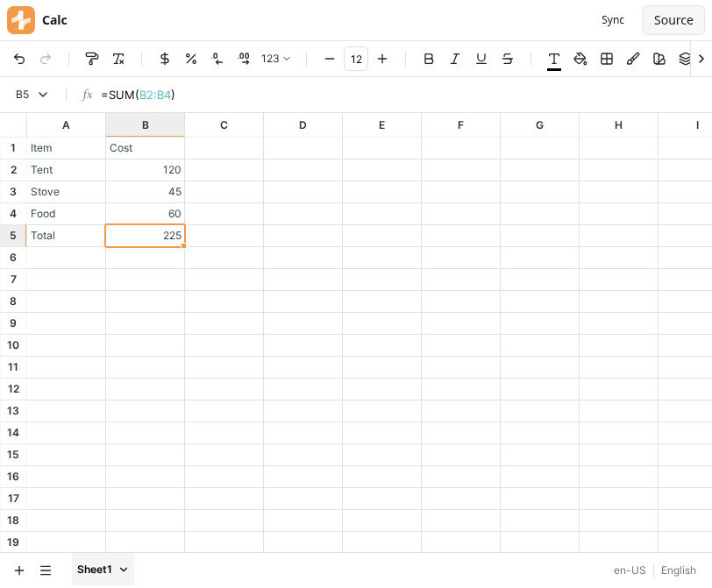Open the all sheets list icon
Screen dimensions: 712x588
(x=46, y=570)
